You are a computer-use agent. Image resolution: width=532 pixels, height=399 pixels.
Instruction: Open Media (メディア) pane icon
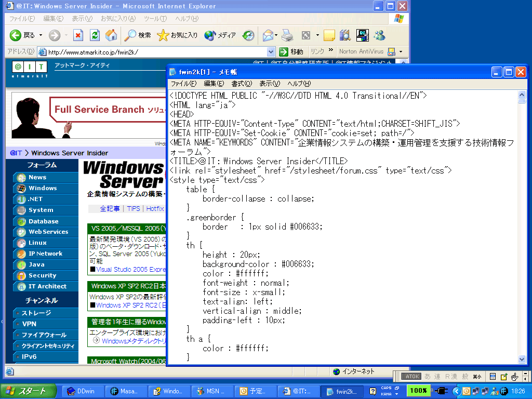coord(220,35)
